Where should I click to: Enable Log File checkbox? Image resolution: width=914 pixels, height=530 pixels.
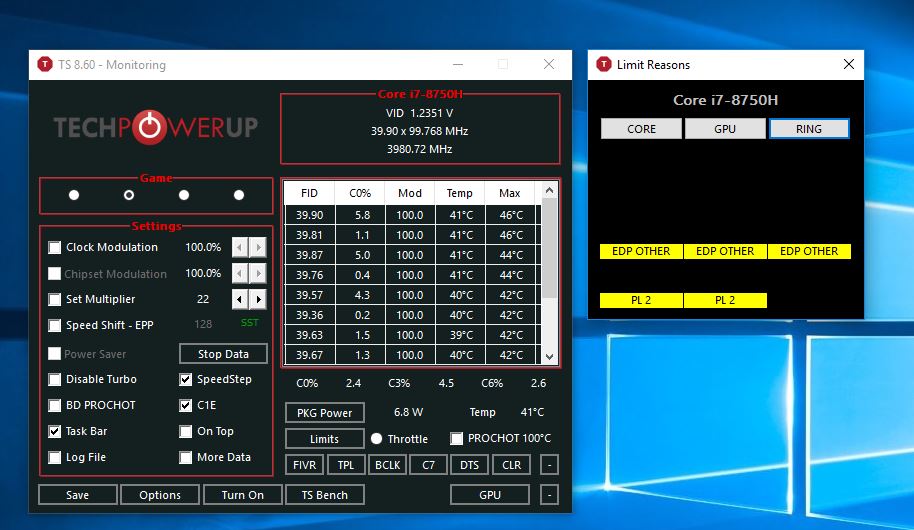point(54,457)
